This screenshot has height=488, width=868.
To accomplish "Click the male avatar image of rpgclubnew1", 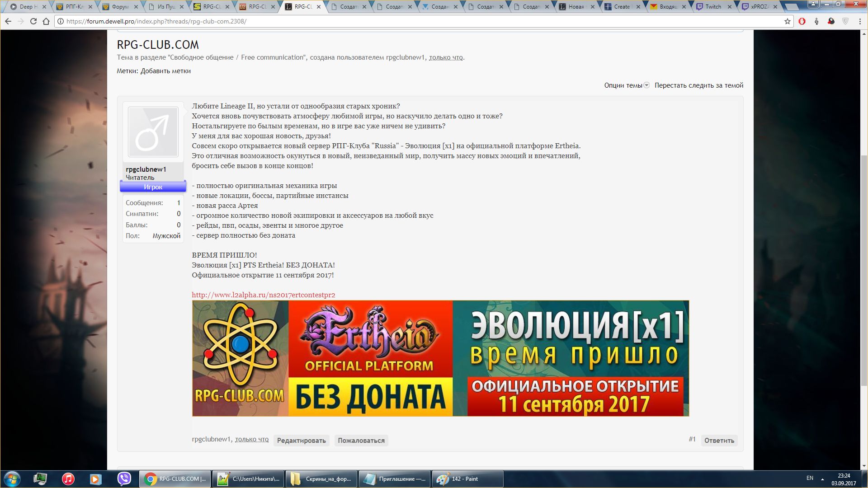I will click(153, 132).
